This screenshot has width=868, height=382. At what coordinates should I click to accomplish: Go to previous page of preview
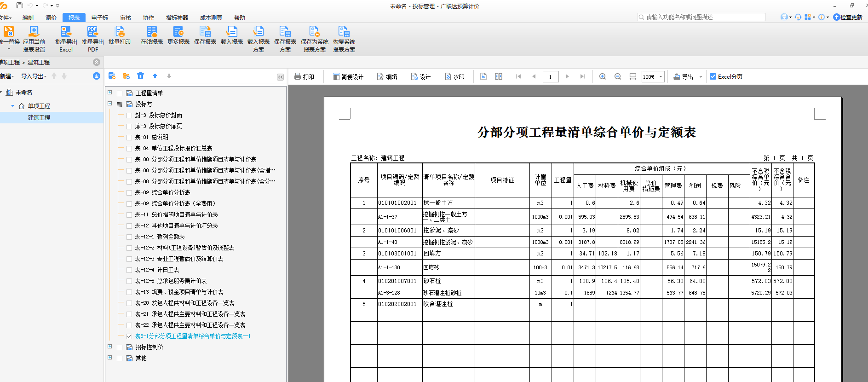534,76
